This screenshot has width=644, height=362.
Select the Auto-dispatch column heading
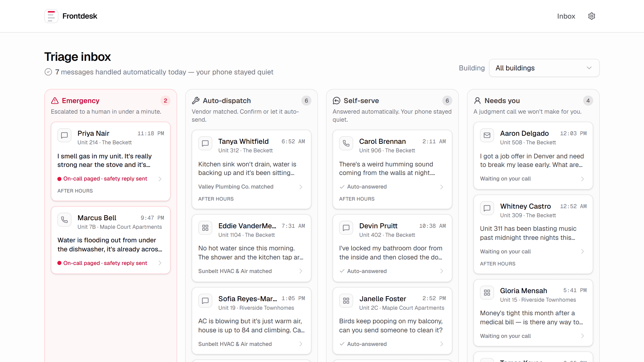pos(227,101)
